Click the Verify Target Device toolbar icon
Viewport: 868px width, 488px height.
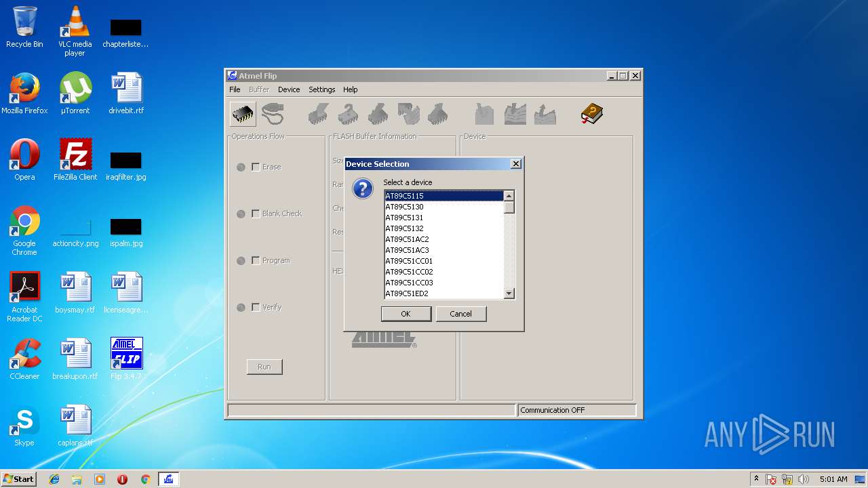click(x=408, y=114)
